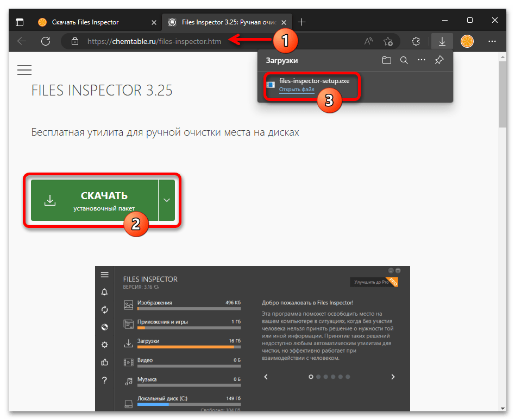Open more options in Загрузки panel

[x=422, y=60]
